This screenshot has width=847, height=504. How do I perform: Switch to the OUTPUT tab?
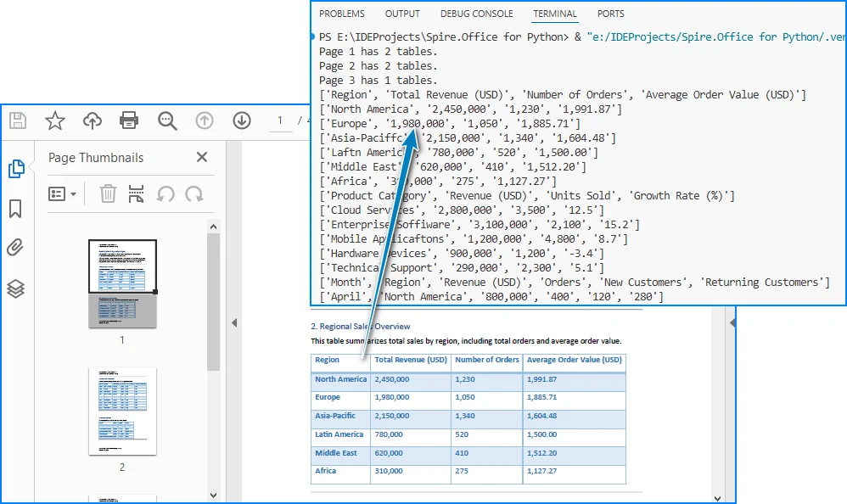[401, 14]
